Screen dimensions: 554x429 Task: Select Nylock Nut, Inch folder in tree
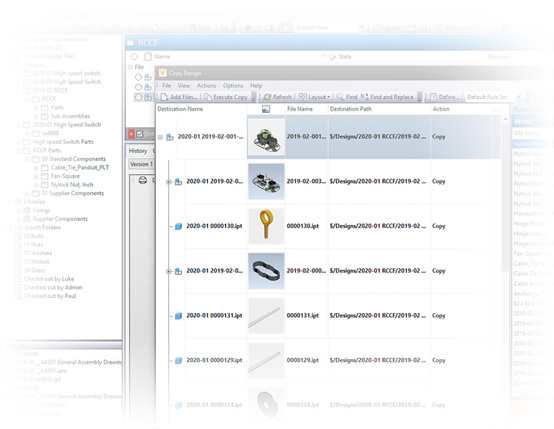click(x=72, y=184)
